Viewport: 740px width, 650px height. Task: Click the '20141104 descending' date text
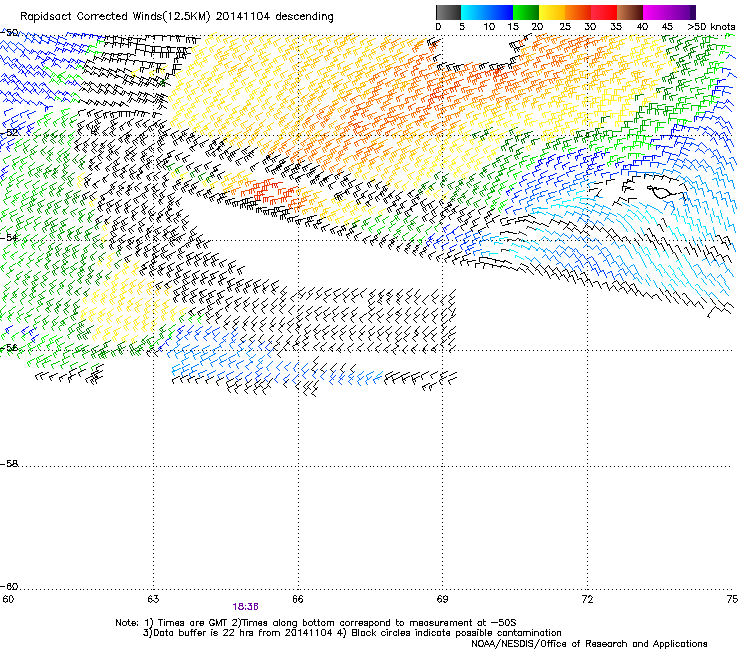(x=274, y=17)
